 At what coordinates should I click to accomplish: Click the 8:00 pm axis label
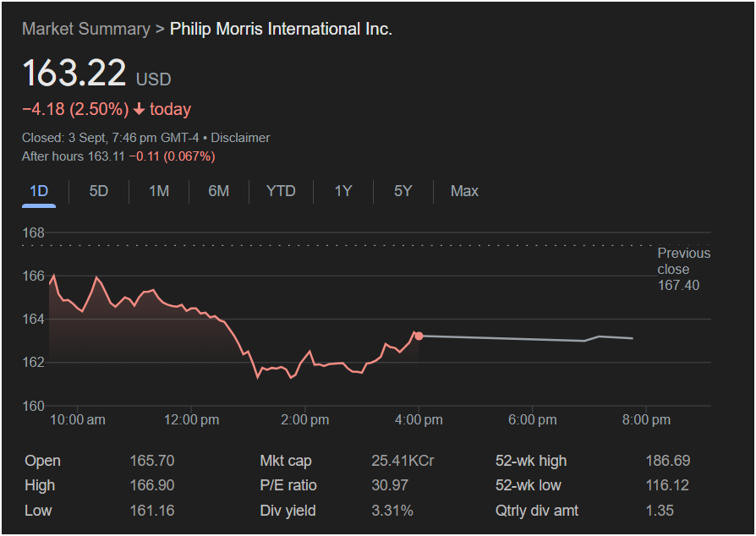pos(646,420)
